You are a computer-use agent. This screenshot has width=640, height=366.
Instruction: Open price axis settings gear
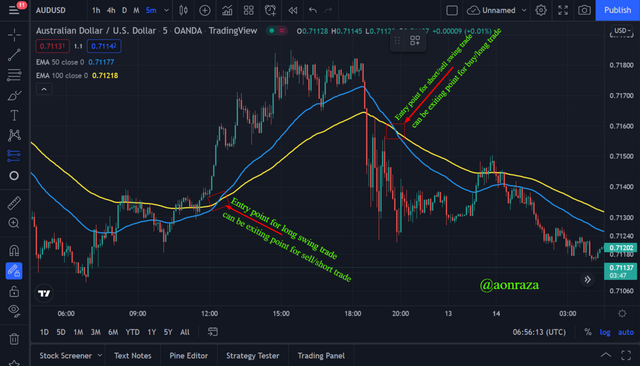622,313
